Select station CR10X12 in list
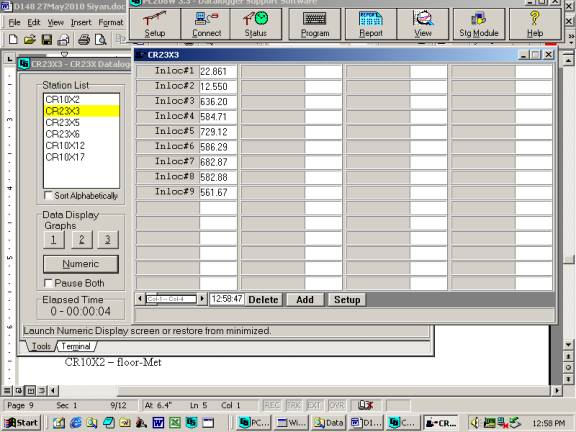Viewport: 576px width, 432px height. click(x=82, y=145)
